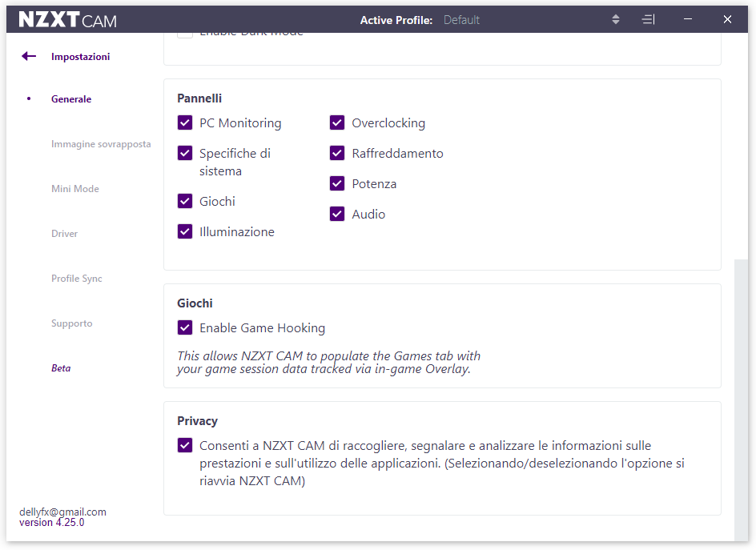Uncheck the Privacy data collection checkbox
The image size is (756, 550).
[185, 445]
